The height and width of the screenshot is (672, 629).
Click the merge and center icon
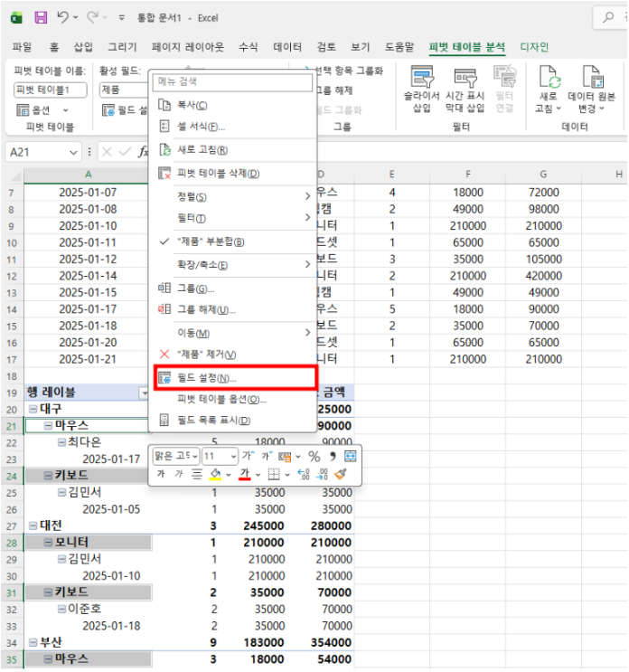pyautogui.click(x=351, y=456)
